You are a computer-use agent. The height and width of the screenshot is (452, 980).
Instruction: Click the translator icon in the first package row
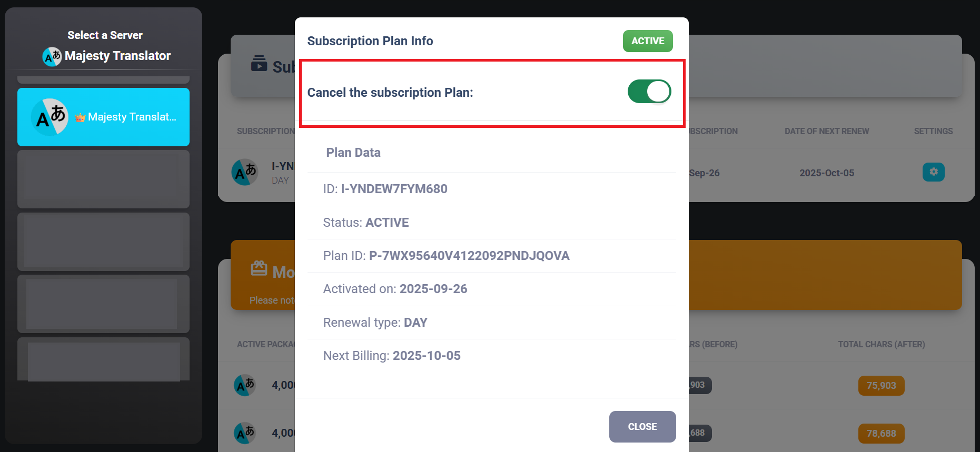[x=245, y=385]
